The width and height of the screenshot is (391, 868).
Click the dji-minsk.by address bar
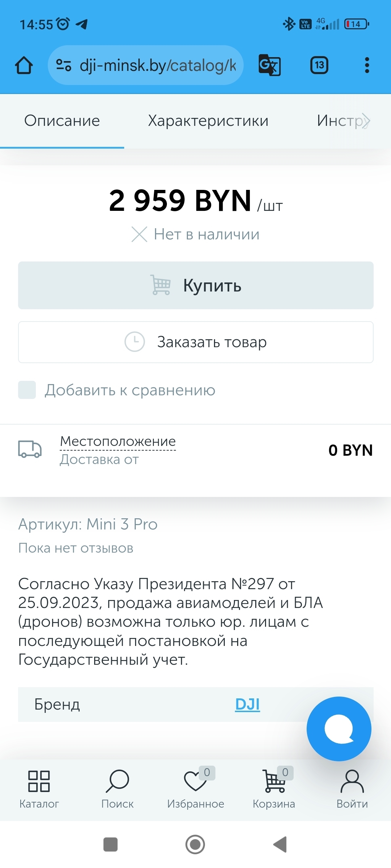click(158, 65)
